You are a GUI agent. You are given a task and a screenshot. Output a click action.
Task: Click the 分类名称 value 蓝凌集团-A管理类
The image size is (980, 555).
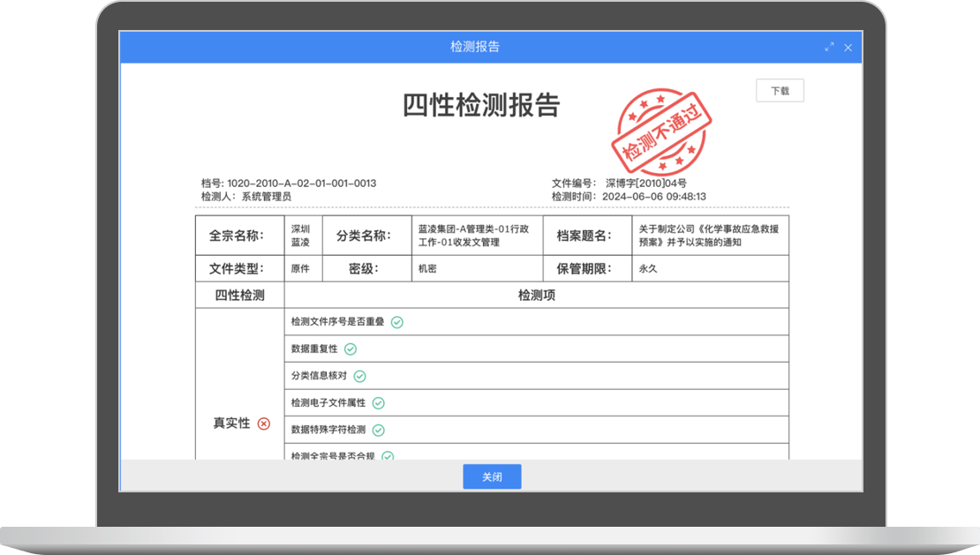pyautogui.click(x=473, y=236)
